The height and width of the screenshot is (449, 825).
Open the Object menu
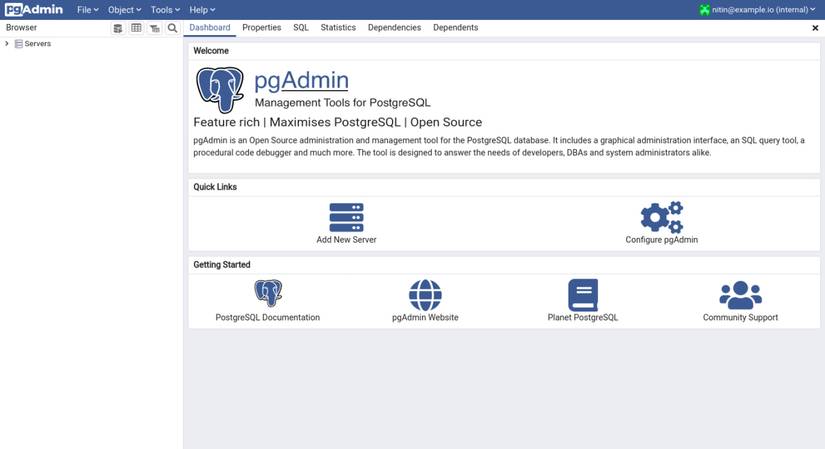tap(124, 9)
